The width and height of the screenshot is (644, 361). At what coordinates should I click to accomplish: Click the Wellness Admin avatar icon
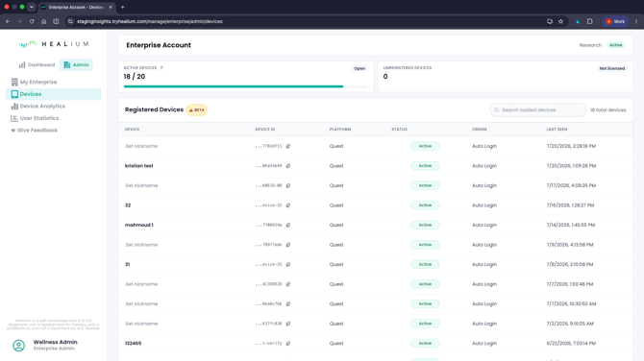click(x=18, y=346)
